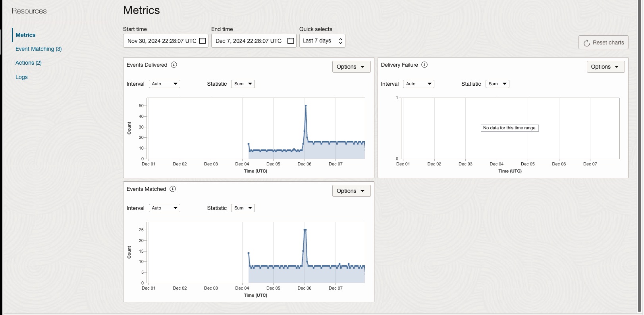Open Options menu in Delivery Failure chart
Viewport: 644px width, 315px height.
coord(606,67)
